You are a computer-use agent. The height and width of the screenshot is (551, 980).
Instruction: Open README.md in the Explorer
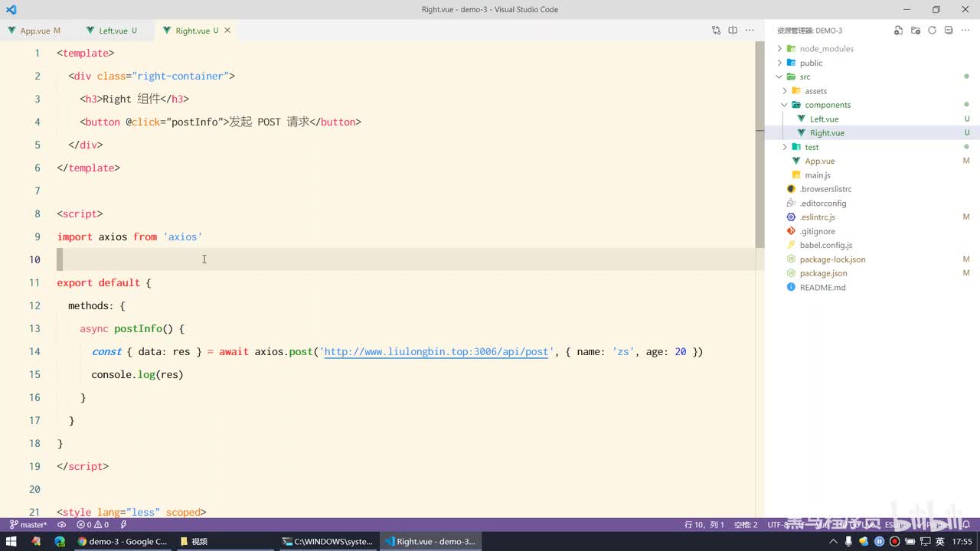(822, 287)
